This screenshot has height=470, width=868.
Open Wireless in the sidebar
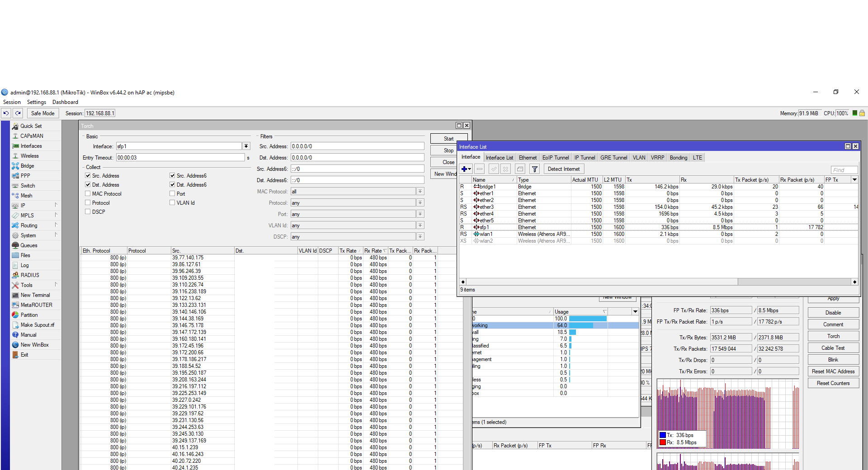click(29, 156)
